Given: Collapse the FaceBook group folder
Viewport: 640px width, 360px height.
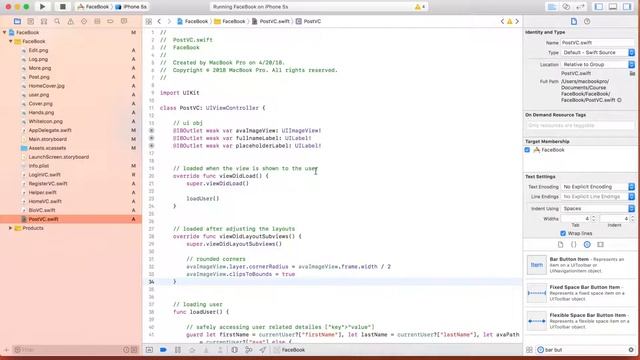Looking at the screenshot, I should click(x=11, y=41).
